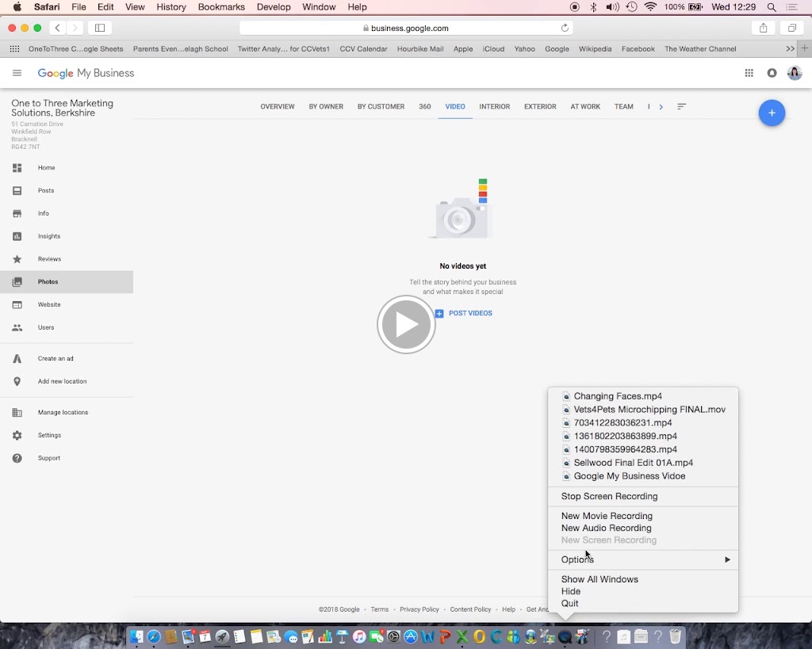Open the Google apps grid
The width and height of the screenshot is (812, 649).
pos(749,73)
